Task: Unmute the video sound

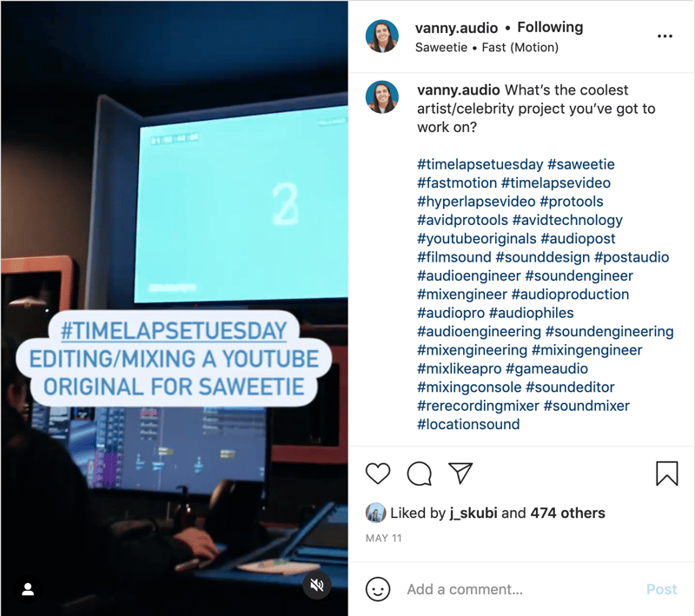Action: 317,586
